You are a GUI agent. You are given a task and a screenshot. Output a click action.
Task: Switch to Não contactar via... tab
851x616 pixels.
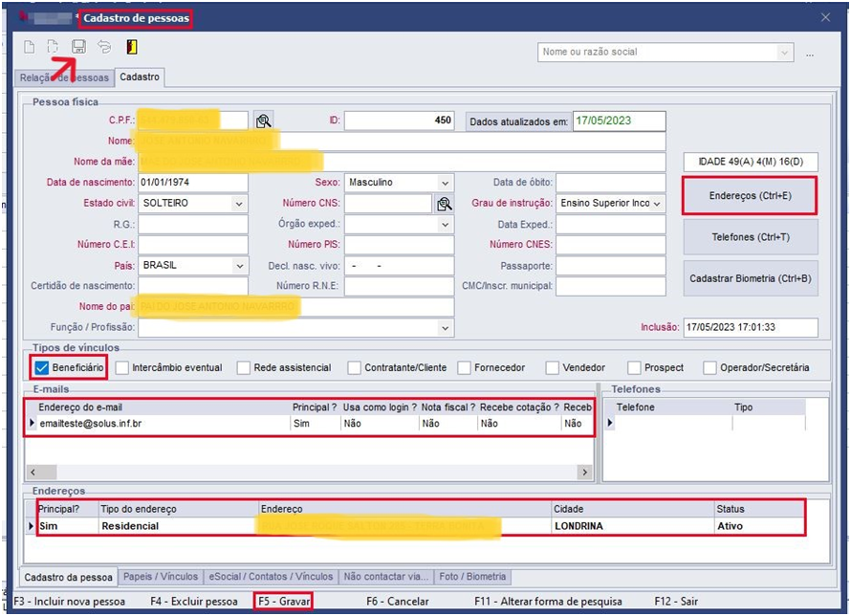pos(386,577)
